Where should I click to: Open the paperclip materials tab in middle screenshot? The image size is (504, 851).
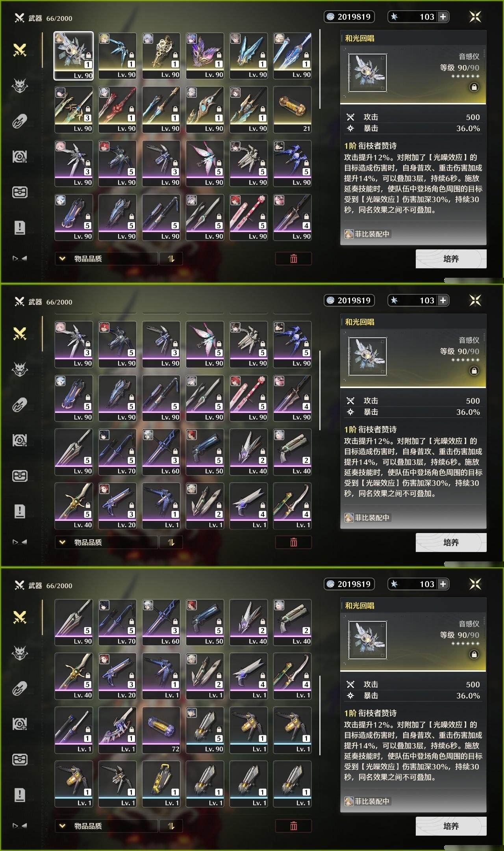(20, 405)
